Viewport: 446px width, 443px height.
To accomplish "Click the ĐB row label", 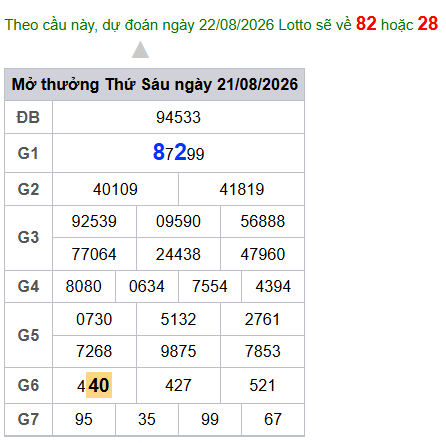I will (28, 117).
